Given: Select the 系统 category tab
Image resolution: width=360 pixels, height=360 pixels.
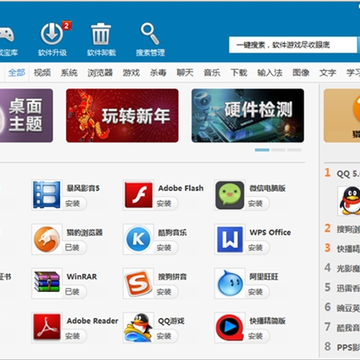Looking at the screenshot, I should pyautogui.click(x=69, y=72).
